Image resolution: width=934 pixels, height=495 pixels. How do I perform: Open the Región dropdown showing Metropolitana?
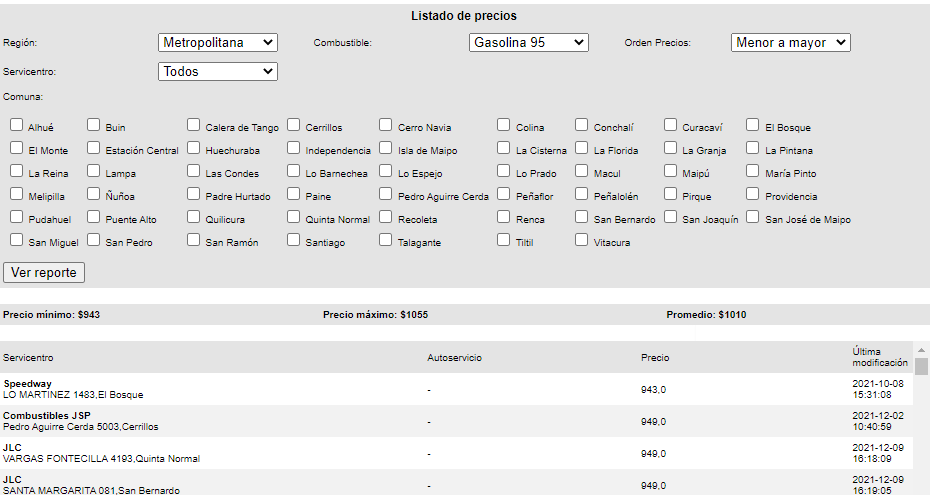point(217,43)
